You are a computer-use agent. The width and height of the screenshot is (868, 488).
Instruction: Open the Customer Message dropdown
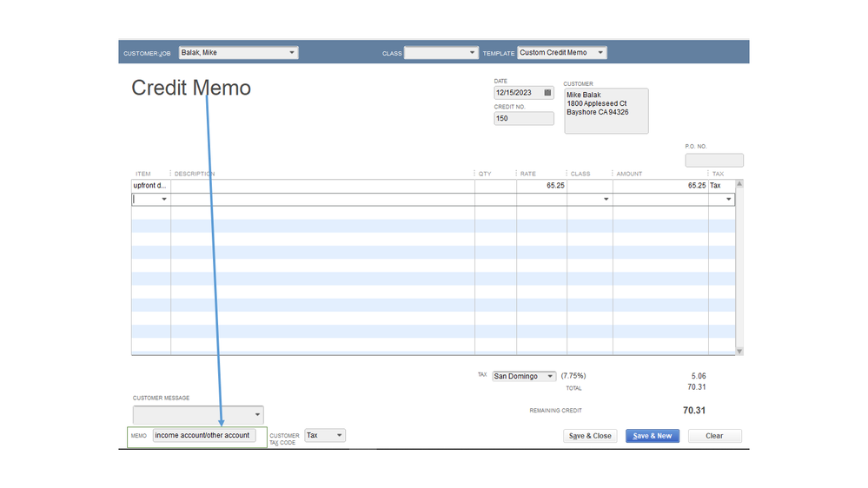(x=257, y=414)
